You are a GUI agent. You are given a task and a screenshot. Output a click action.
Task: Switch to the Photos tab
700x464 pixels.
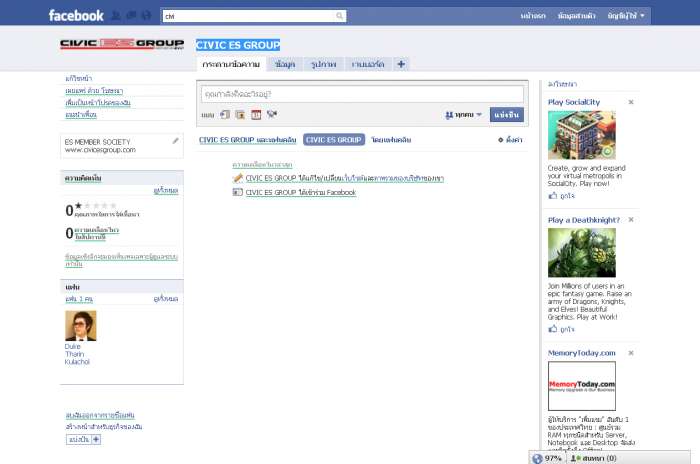[324, 64]
